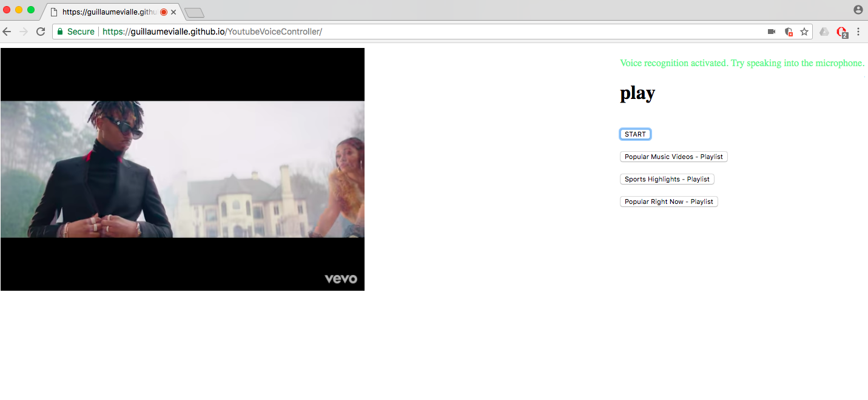The width and height of the screenshot is (868, 400).
Task: Close the current browser tab
Action: pyautogui.click(x=173, y=12)
